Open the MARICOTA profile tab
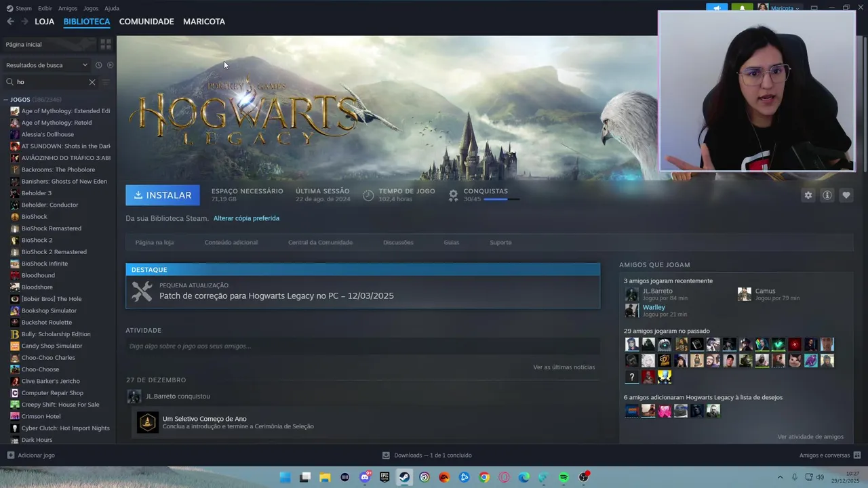 click(204, 22)
